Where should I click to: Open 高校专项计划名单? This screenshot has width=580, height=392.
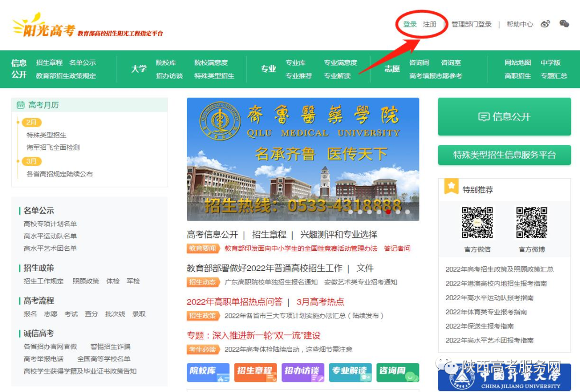[50, 224]
